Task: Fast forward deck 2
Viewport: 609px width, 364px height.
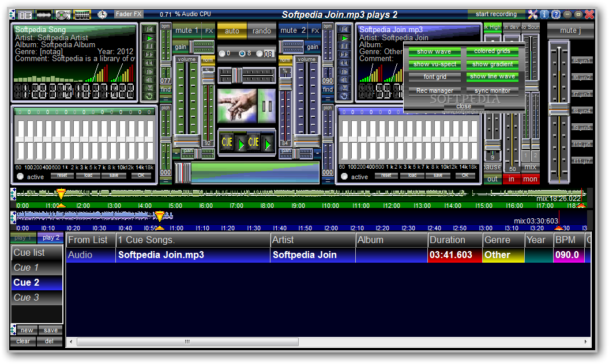Action: coord(344,55)
